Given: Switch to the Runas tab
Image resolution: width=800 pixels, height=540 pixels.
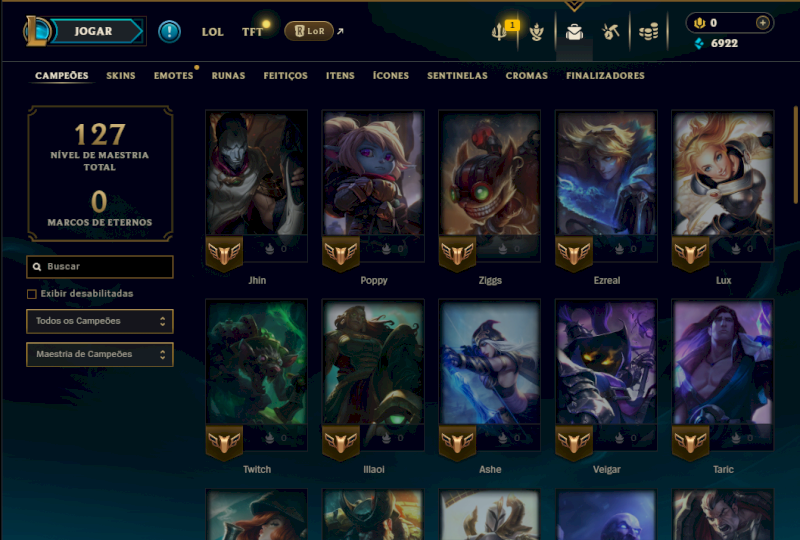Looking at the screenshot, I should pos(229,76).
